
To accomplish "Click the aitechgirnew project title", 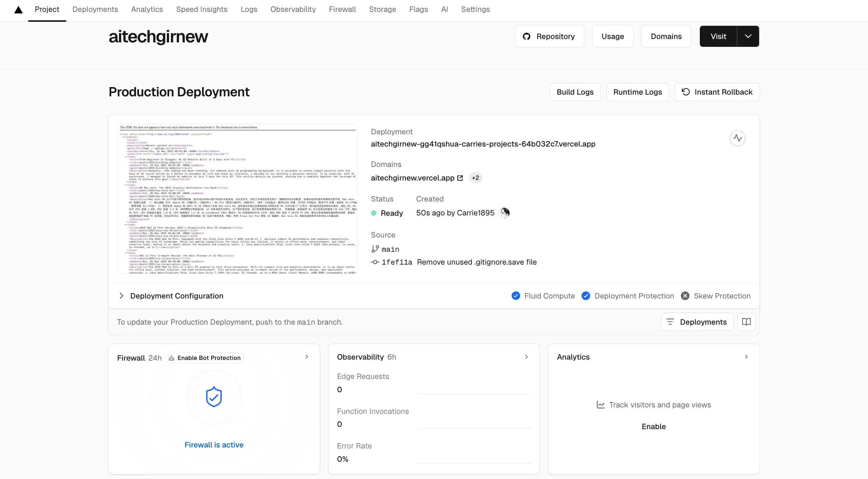I will point(158,36).
